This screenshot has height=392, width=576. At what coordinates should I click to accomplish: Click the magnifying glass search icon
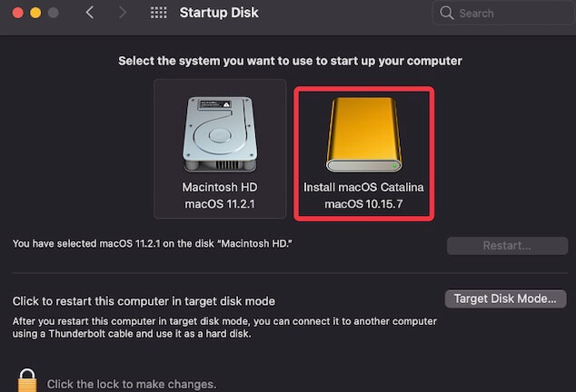446,14
